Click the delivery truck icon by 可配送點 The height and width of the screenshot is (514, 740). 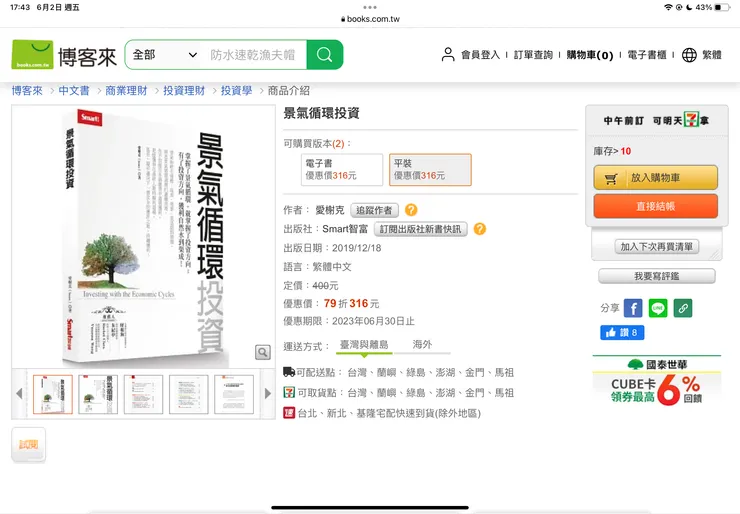pos(289,372)
